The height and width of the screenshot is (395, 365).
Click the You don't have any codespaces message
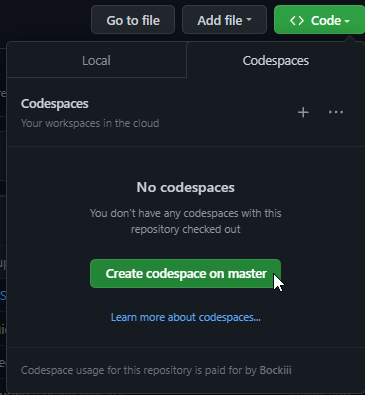pyautogui.click(x=186, y=221)
